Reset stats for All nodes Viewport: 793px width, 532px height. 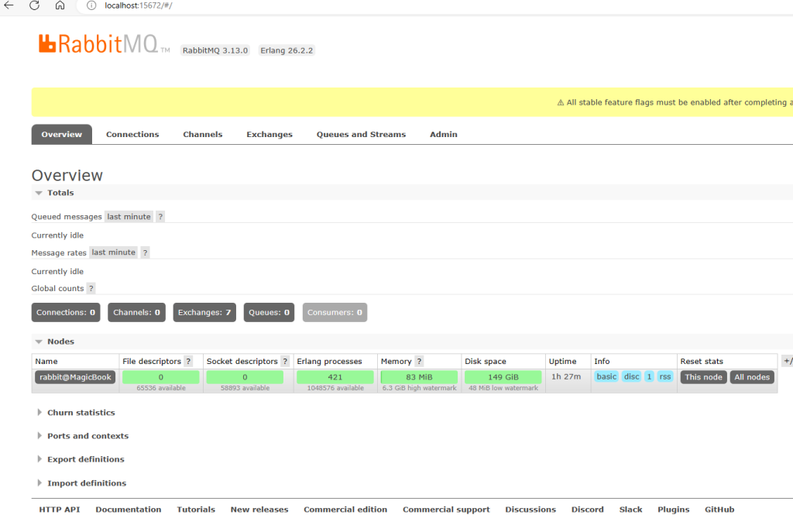(x=752, y=377)
